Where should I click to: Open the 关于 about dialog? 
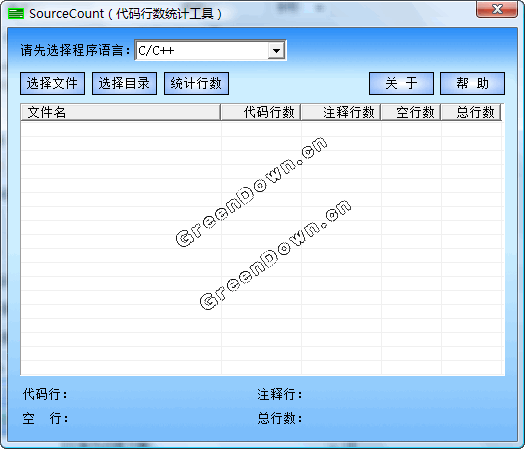401,83
